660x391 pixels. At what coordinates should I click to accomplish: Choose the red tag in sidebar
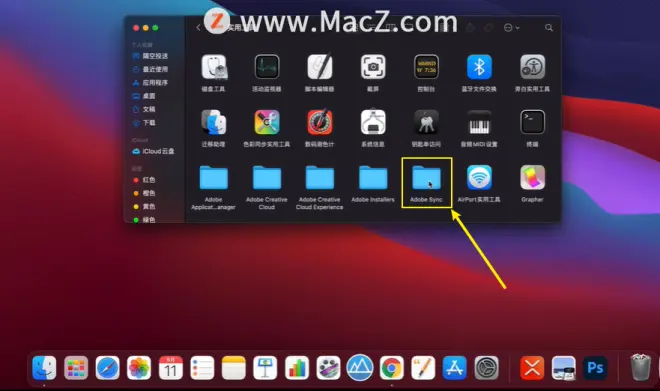(x=144, y=180)
